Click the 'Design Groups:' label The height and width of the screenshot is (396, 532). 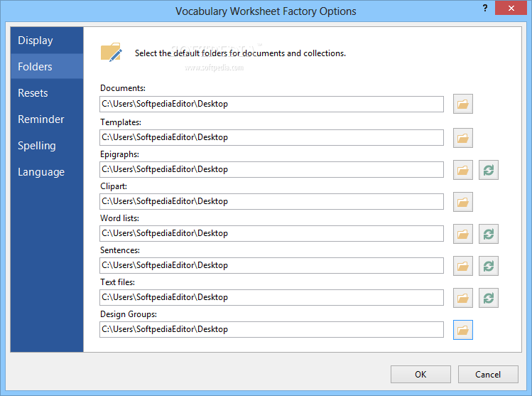click(x=129, y=314)
